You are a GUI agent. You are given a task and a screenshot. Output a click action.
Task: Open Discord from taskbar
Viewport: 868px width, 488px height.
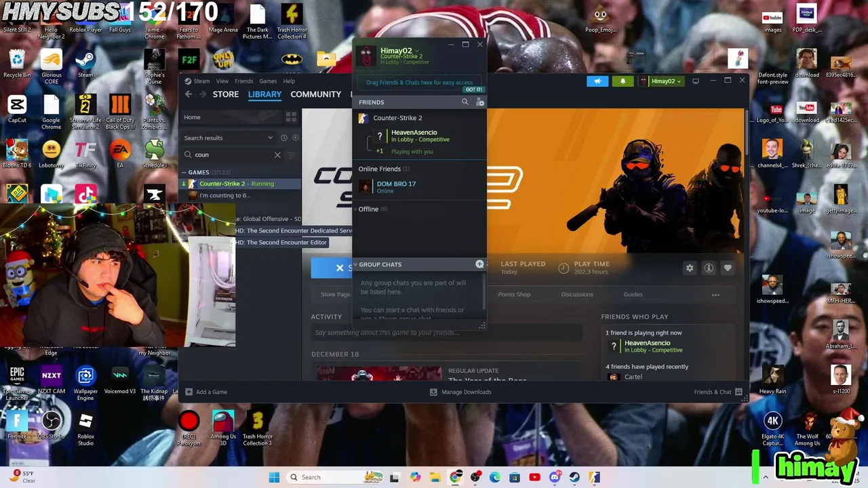pyautogui.click(x=555, y=477)
